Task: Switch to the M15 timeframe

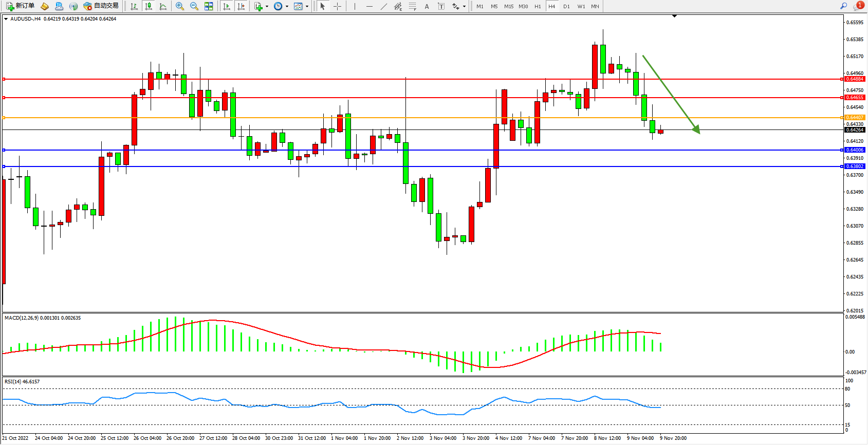Action: pyautogui.click(x=508, y=6)
